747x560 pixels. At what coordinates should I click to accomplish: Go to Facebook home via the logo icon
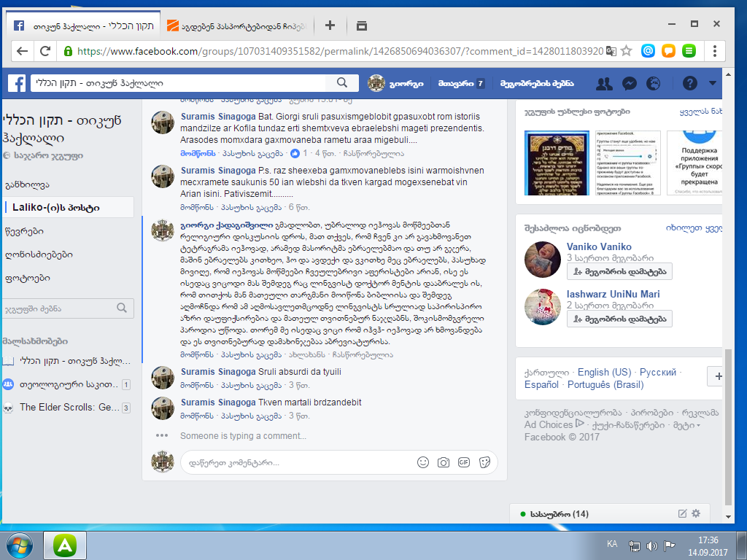(x=18, y=83)
